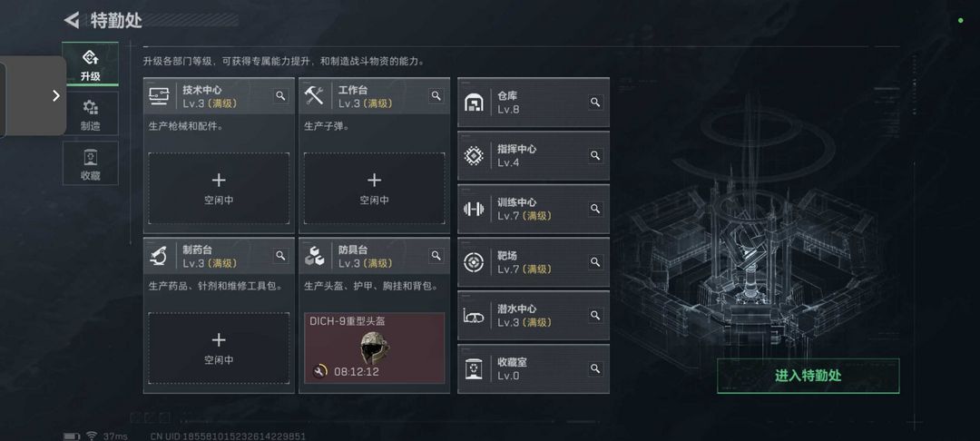This screenshot has height=441, width=980.
Task: View details magnifier for 仓库
Action: [x=595, y=102]
